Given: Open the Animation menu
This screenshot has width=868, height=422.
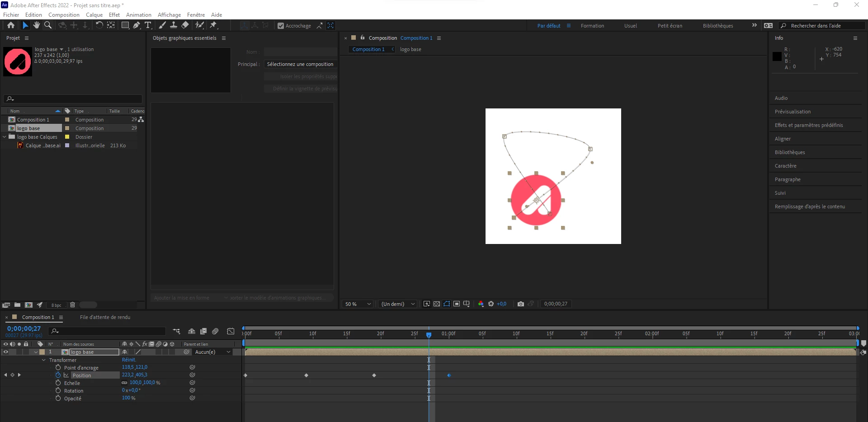Looking at the screenshot, I should [x=139, y=15].
